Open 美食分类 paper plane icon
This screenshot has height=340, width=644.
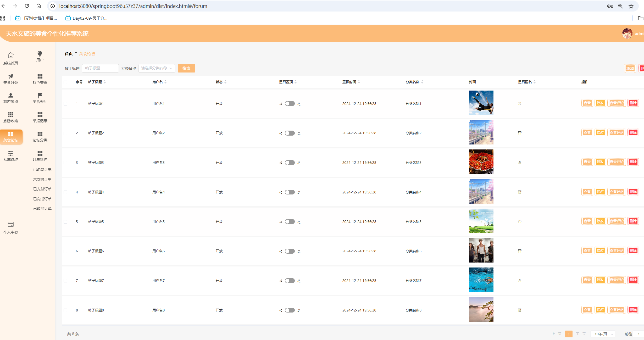point(11,76)
